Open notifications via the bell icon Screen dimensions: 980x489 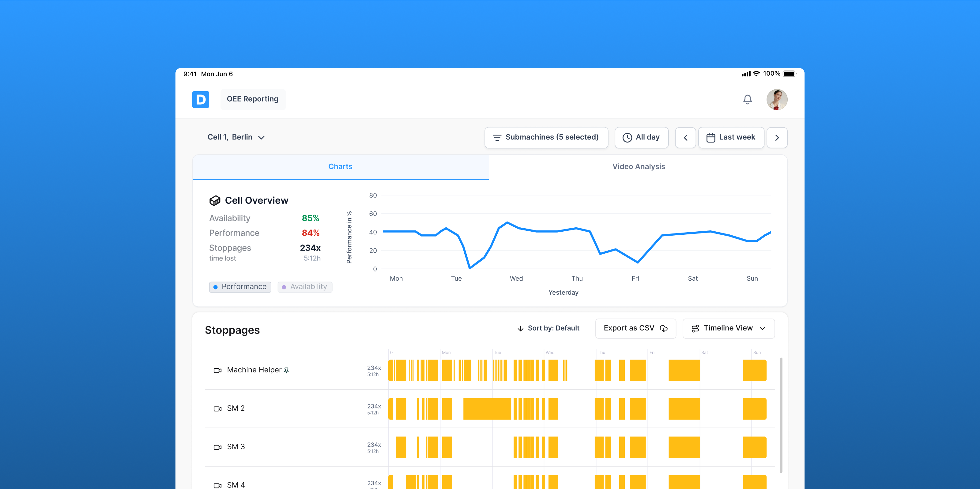pos(747,99)
